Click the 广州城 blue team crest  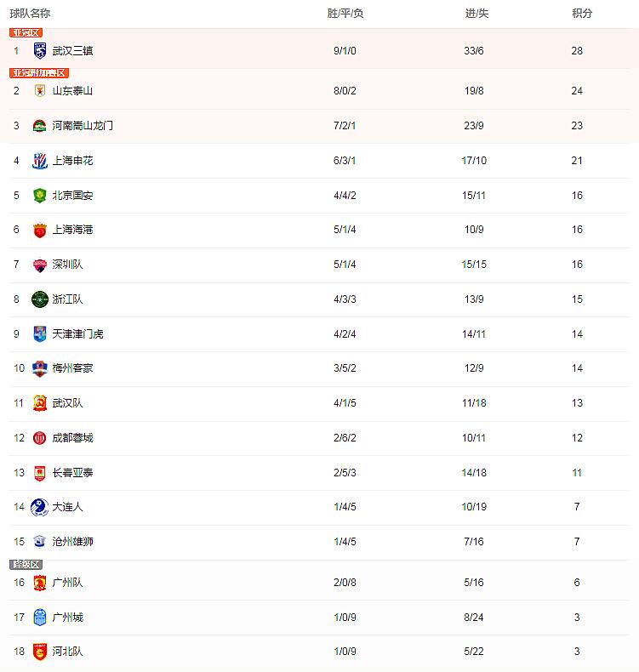tap(40, 618)
